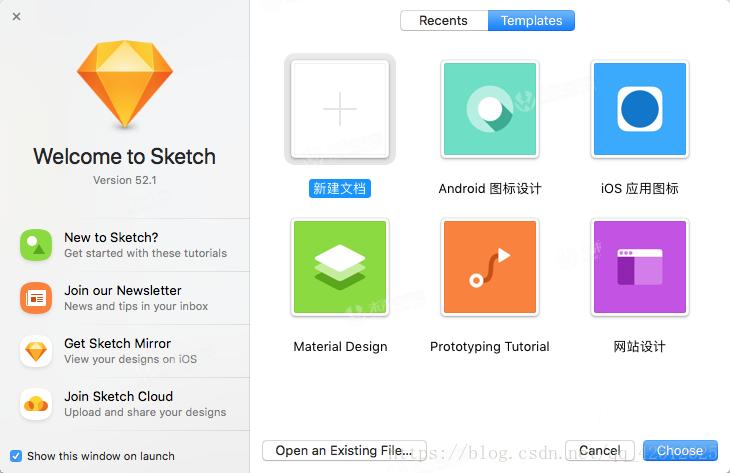The height and width of the screenshot is (473, 730).
Task: Select the blank new document thumbnail
Action: 340,109
